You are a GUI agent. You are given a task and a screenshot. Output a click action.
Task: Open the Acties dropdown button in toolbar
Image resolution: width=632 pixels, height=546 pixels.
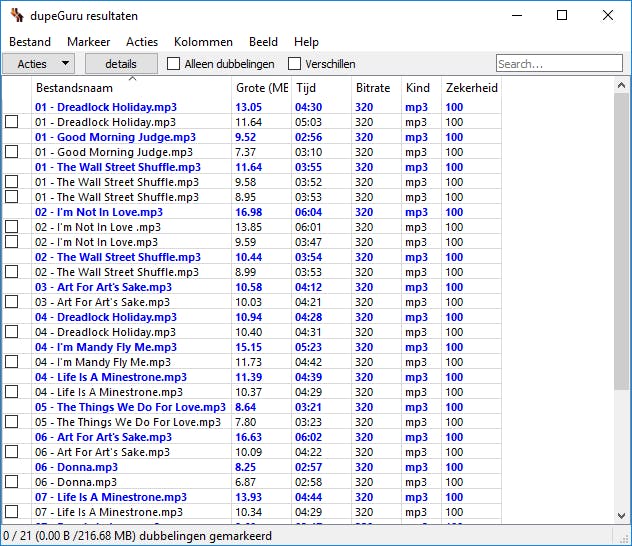coord(39,64)
